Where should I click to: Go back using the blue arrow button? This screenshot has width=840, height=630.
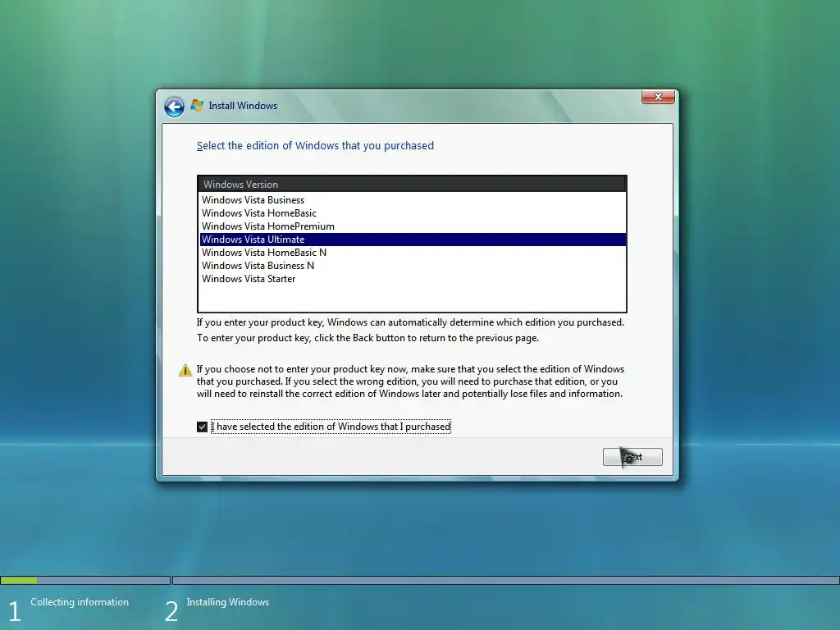tap(174, 107)
